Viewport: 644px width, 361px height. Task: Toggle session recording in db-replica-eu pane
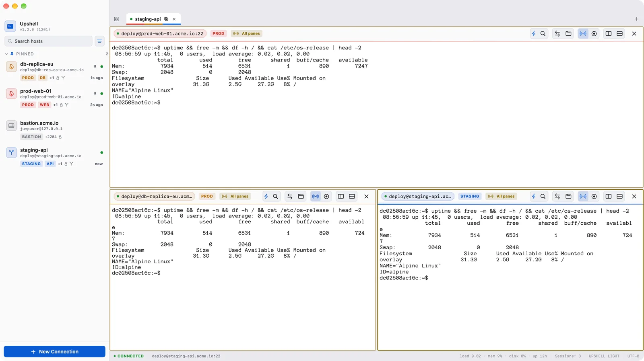326,197
